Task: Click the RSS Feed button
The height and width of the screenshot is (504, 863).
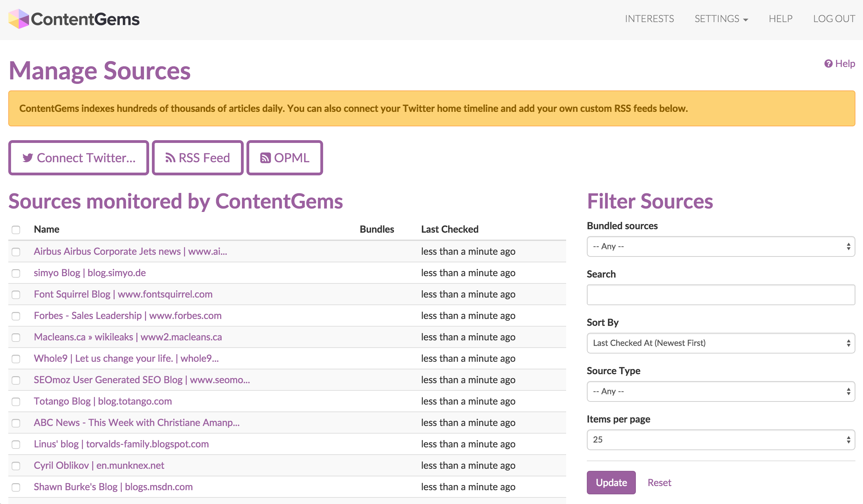Action: 198,158
